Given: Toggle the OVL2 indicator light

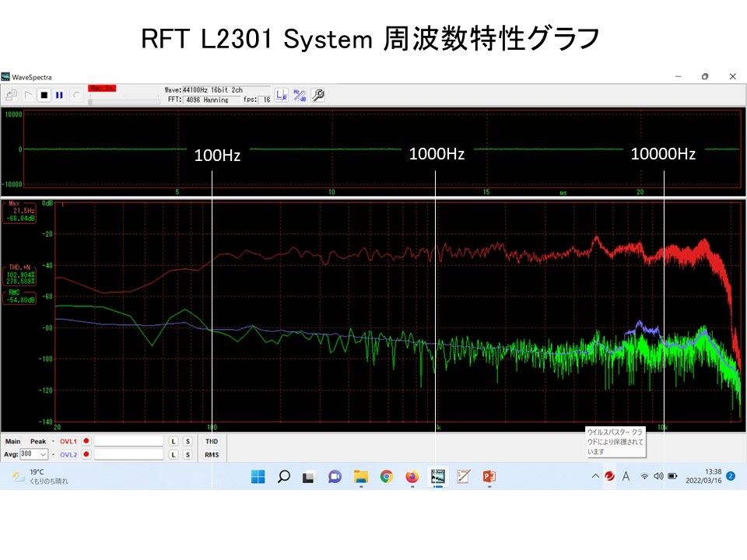Looking at the screenshot, I should click(86, 455).
